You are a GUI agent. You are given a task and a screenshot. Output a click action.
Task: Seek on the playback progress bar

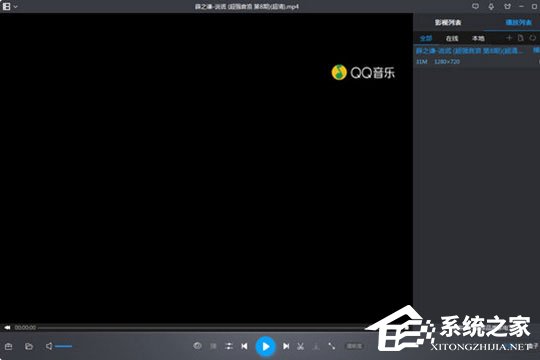point(201,327)
